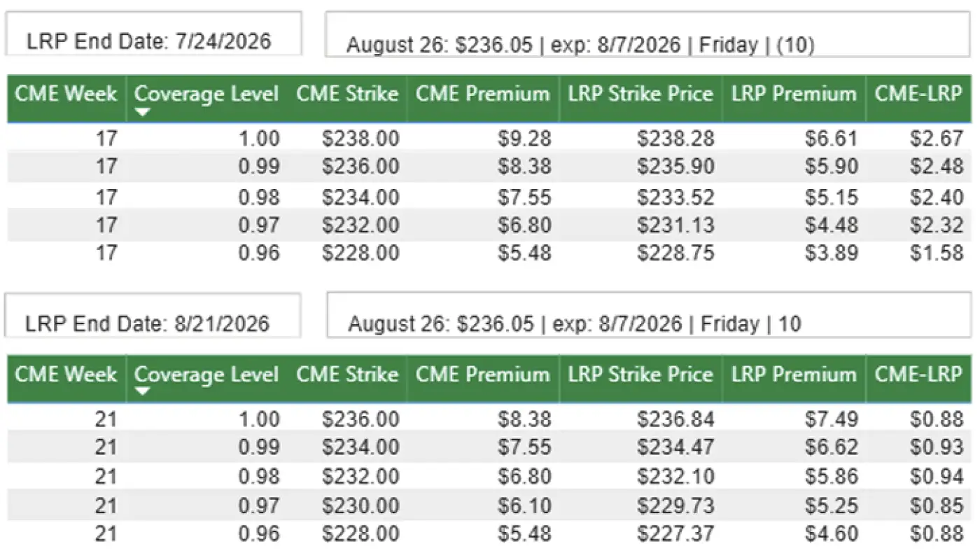The image size is (980, 551).
Task: Click CME-LRP header in week 21 table
Action: point(918,375)
